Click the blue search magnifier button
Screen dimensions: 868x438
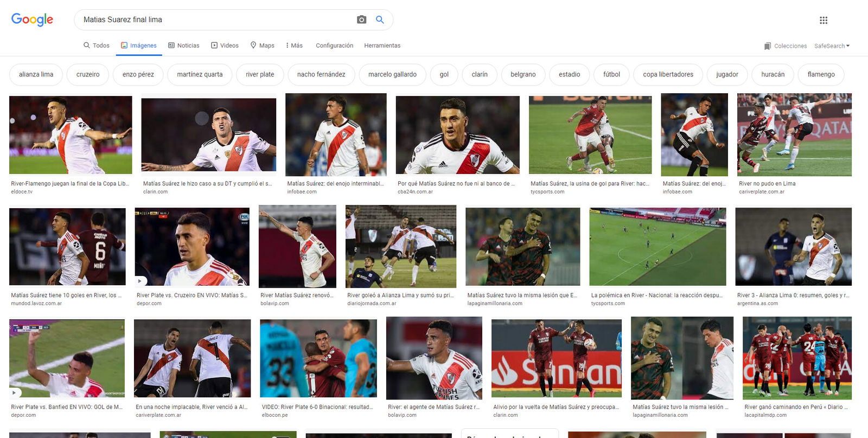click(380, 20)
